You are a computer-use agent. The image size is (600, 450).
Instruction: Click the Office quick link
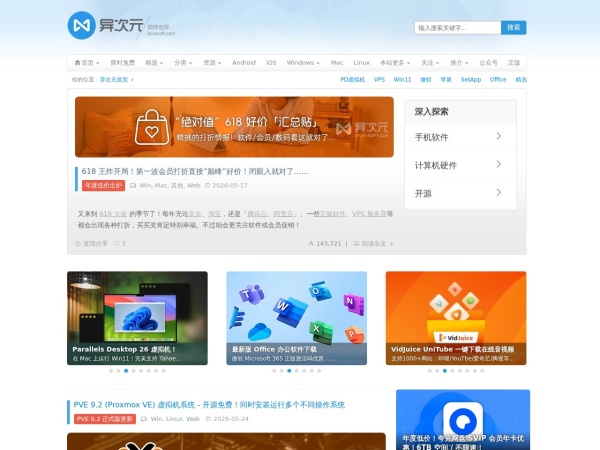coord(498,80)
